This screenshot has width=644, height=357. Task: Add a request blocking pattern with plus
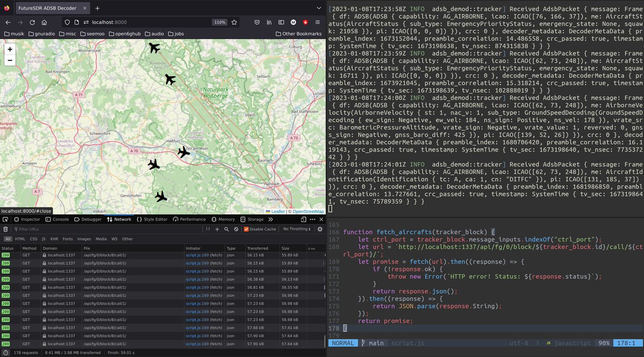217,229
